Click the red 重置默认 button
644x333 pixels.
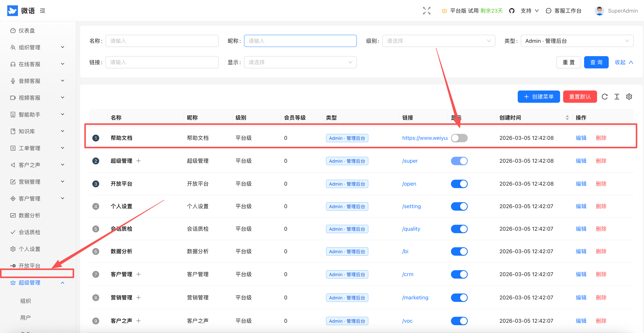[580, 97]
